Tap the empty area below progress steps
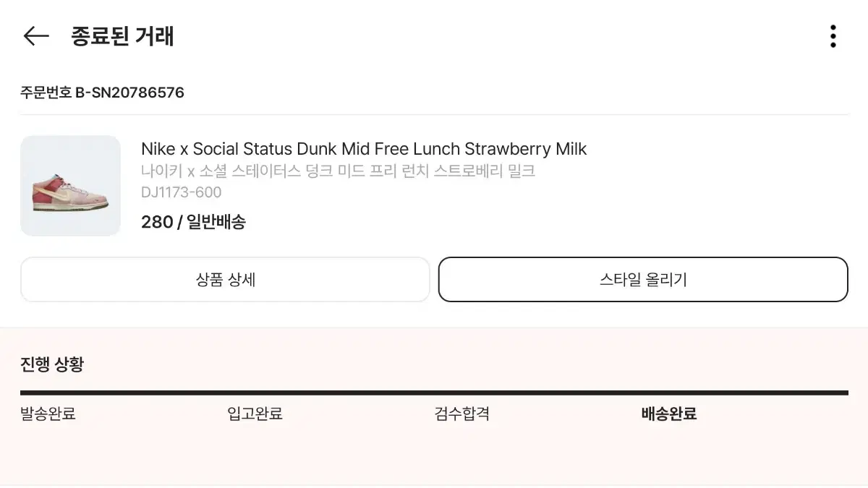Viewport: 868px width, 488px height. (x=434, y=455)
